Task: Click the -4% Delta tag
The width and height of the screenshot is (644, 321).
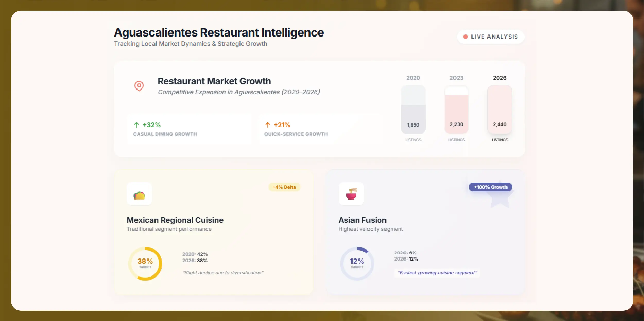Action: (284, 187)
